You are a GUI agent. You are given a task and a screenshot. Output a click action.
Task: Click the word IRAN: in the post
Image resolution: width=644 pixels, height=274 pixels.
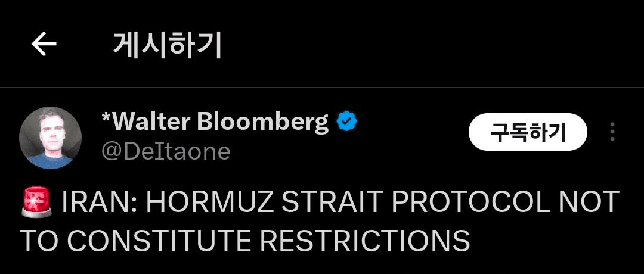tap(100, 203)
